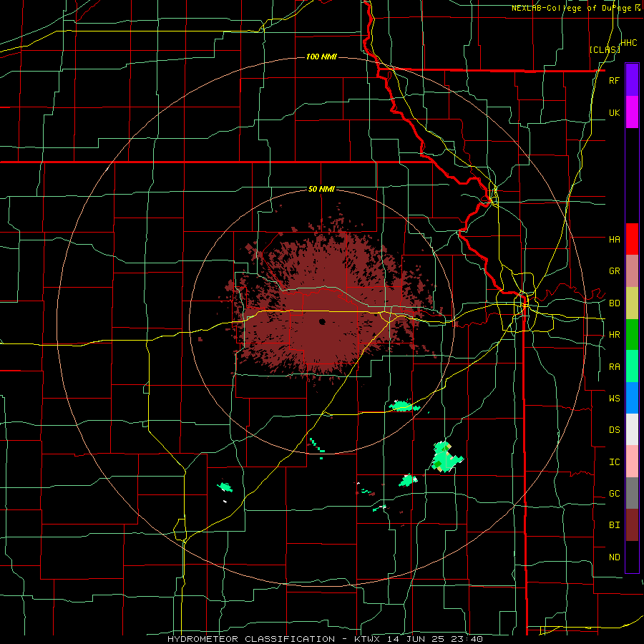Click the IC legend label
The image size is (644, 644).
tap(614, 462)
